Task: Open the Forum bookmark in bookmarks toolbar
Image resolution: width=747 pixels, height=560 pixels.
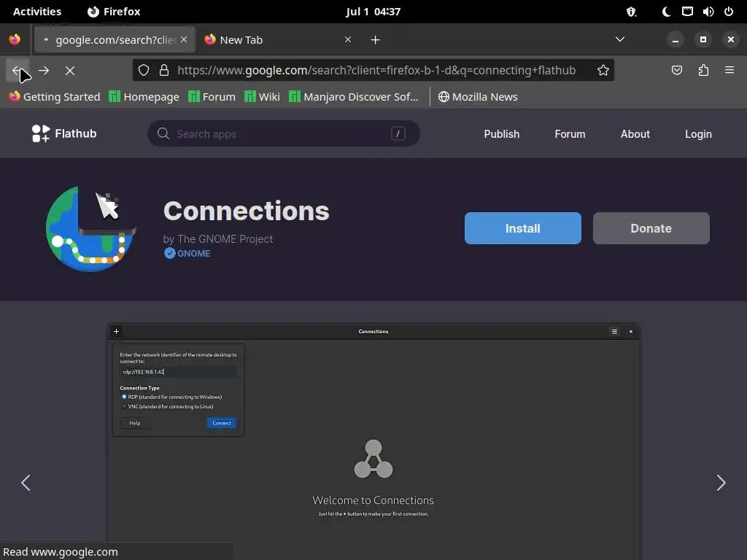Action: (212, 97)
